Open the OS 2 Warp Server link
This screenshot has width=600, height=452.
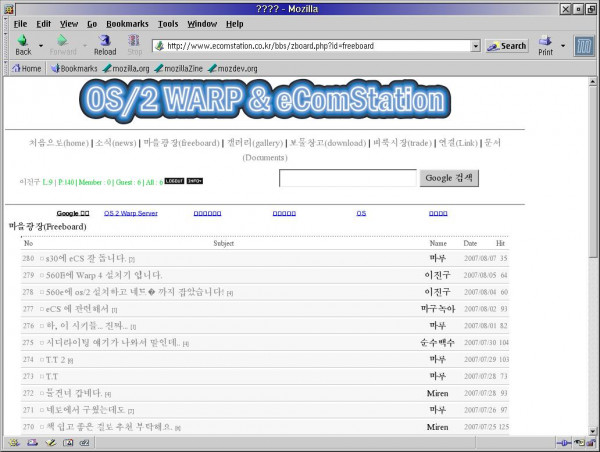(131, 213)
